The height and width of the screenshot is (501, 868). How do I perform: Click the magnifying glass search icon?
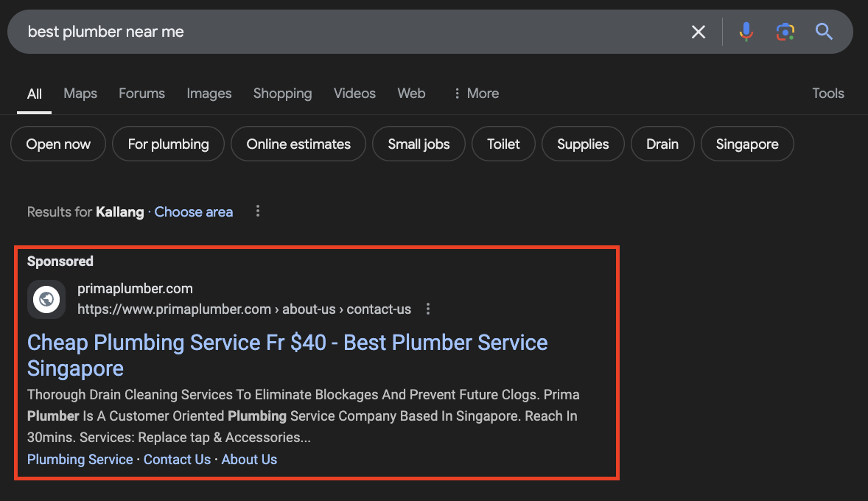824,32
